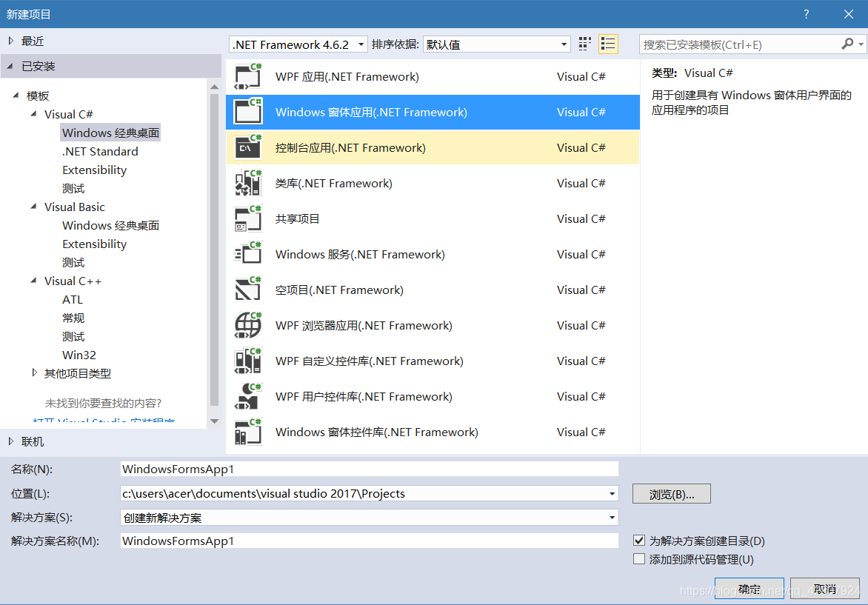The image size is (868, 605).
Task: Open the search options dropdown arrow
Action: coord(861,44)
